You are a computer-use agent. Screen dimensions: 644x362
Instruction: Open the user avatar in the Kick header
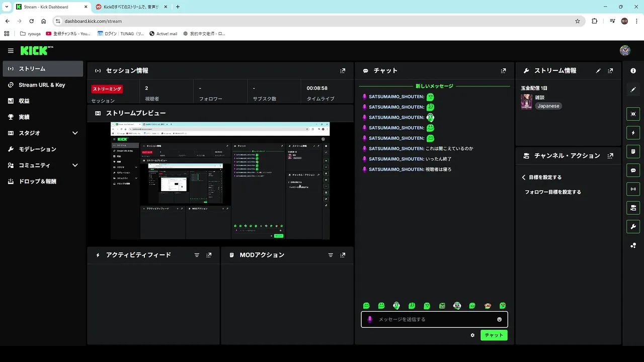(x=625, y=50)
